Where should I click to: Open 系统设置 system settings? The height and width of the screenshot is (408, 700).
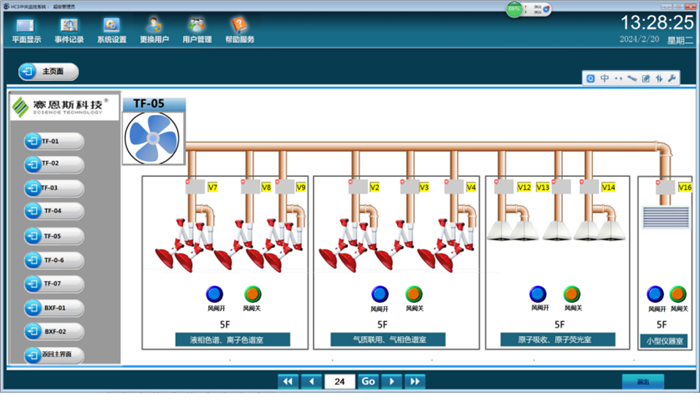pos(111,29)
